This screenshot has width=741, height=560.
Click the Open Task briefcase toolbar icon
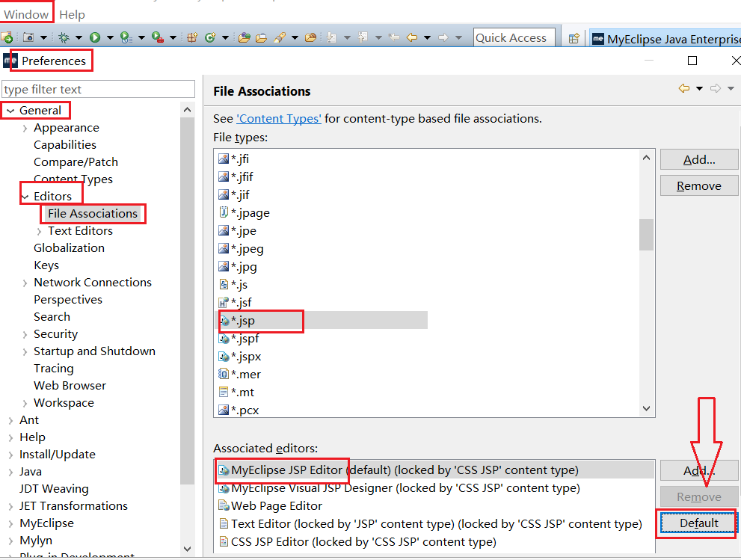point(261,37)
